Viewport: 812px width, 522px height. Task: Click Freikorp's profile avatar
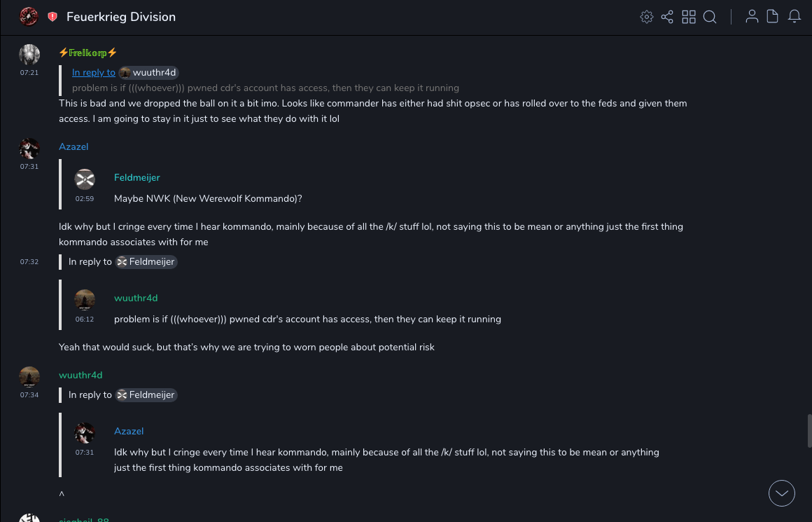coord(29,54)
